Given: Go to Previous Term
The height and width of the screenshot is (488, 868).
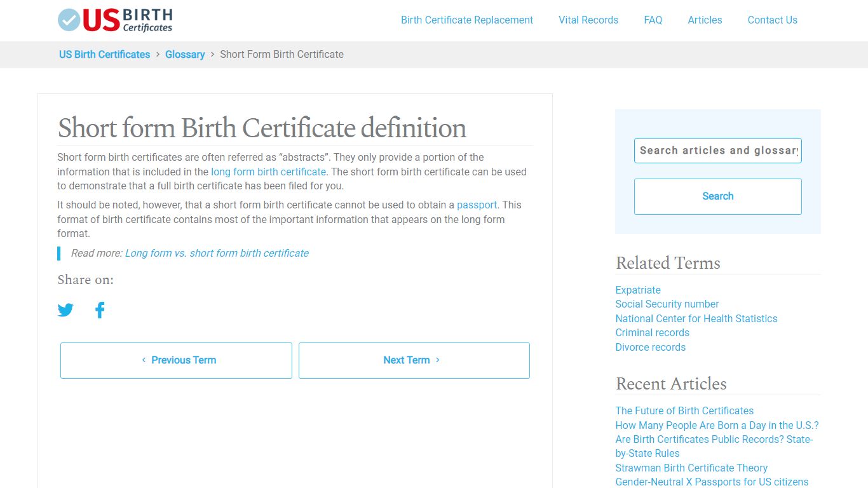Looking at the screenshot, I should click(176, 360).
